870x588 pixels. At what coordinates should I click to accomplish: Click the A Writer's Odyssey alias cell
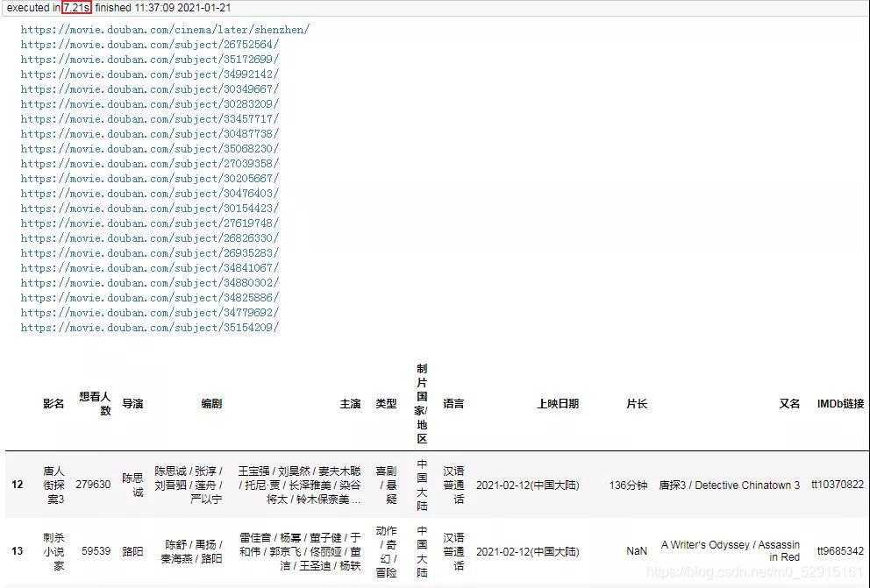click(x=731, y=551)
